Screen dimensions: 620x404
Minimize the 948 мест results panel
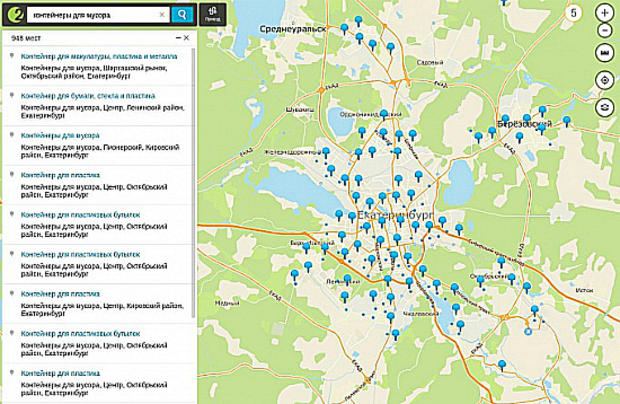tap(178, 38)
